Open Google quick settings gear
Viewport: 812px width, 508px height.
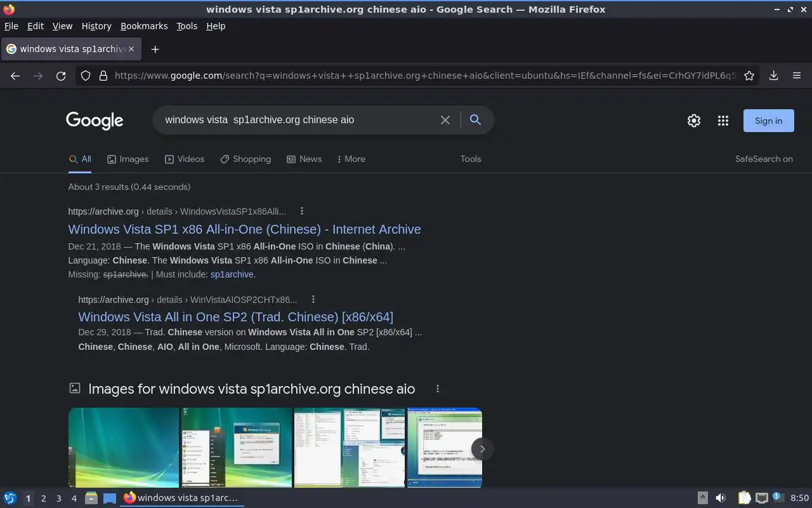coord(694,121)
